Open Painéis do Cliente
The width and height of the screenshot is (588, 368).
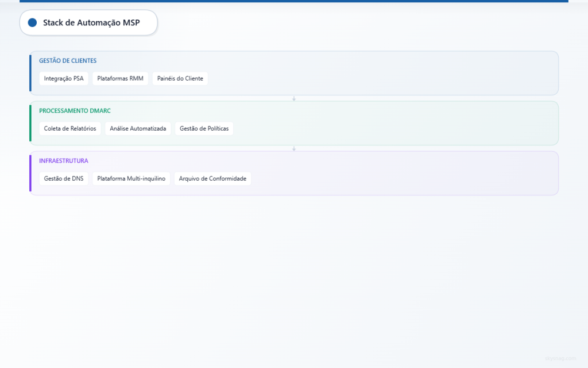180,78
